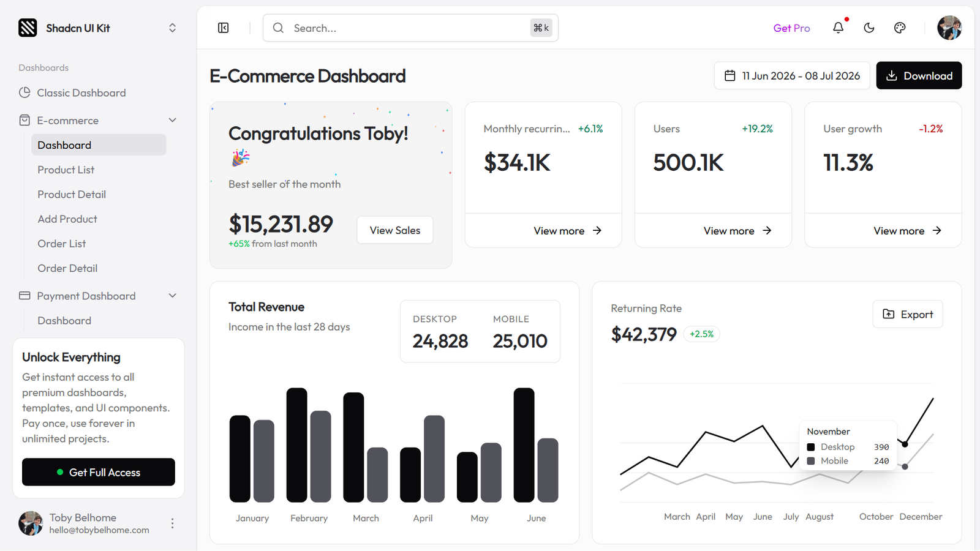Collapse the Payment Dashboard chevron

[x=172, y=296]
